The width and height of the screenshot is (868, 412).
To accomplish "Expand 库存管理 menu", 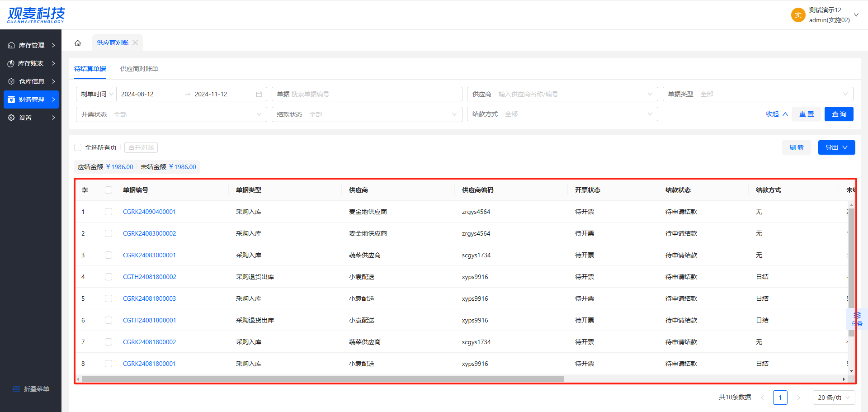I will coord(31,45).
